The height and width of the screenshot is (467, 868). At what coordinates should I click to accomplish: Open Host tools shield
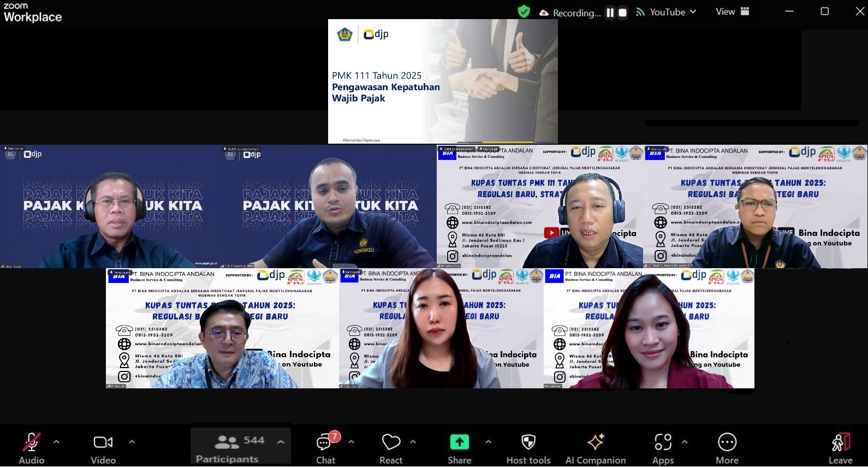coord(528,447)
